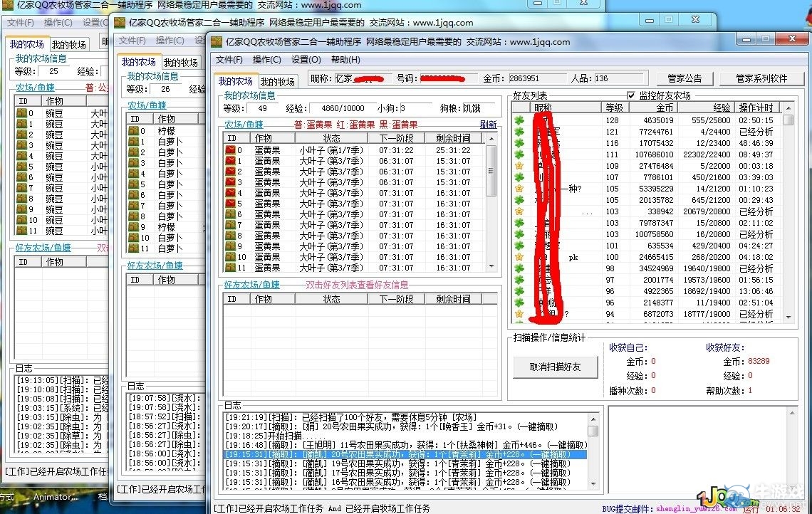The height and width of the screenshot is (514, 812).
Task: Click the 金币 field showing 2863951
Action: tap(536, 78)
